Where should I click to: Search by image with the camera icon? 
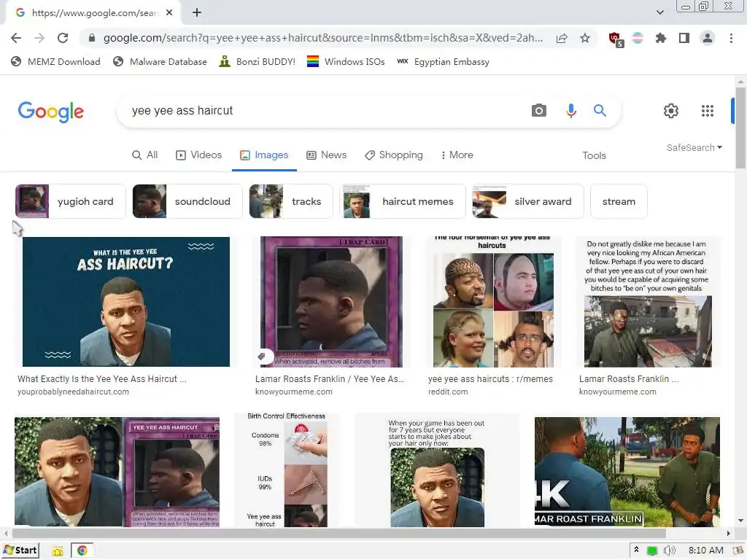(x=539, y=111)
